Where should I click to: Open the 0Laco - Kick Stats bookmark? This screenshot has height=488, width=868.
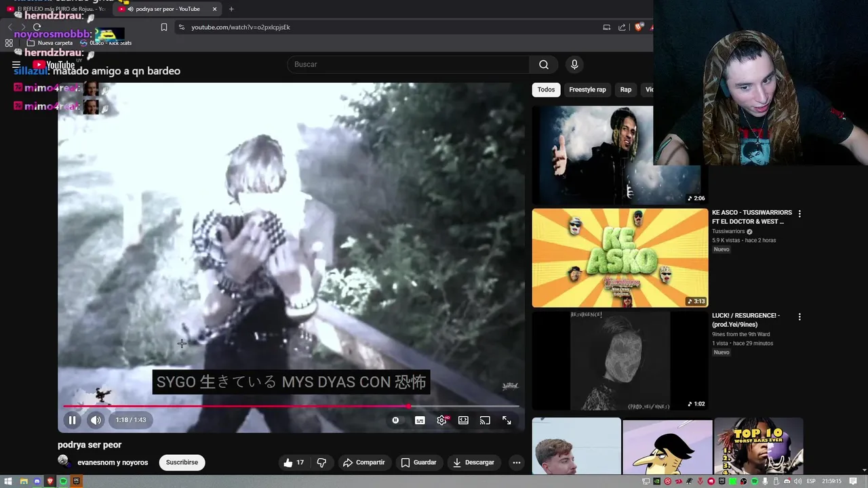coord(106,43)
